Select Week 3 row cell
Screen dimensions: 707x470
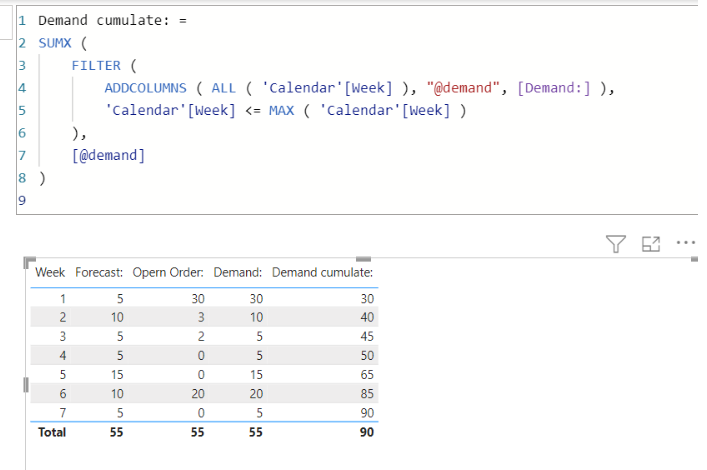63,336
